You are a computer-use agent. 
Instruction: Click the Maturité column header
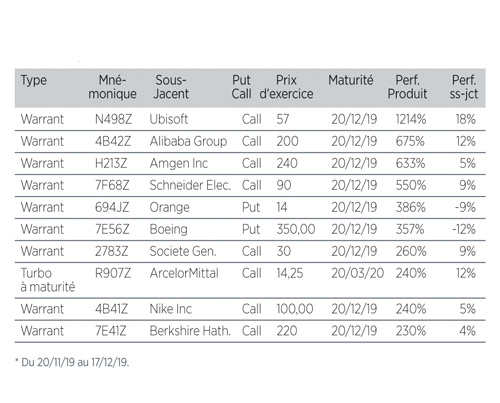(351, 80)
